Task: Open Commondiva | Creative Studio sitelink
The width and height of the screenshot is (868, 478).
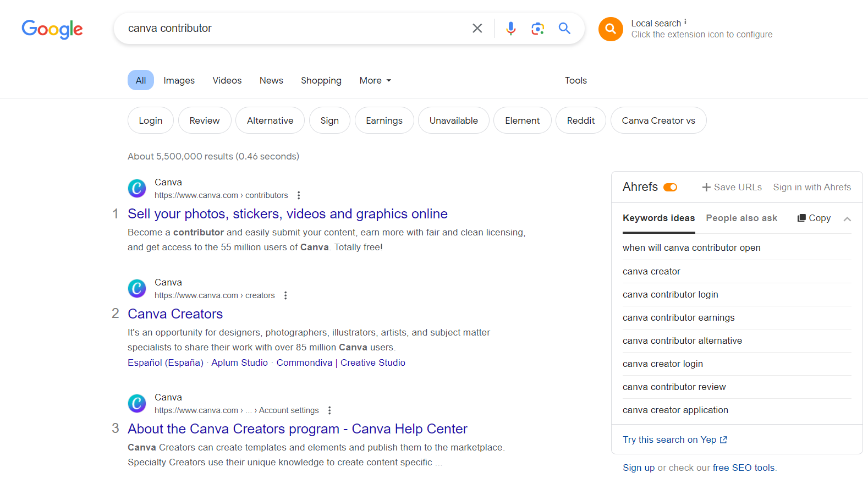Action: click(x=341, y=362)
